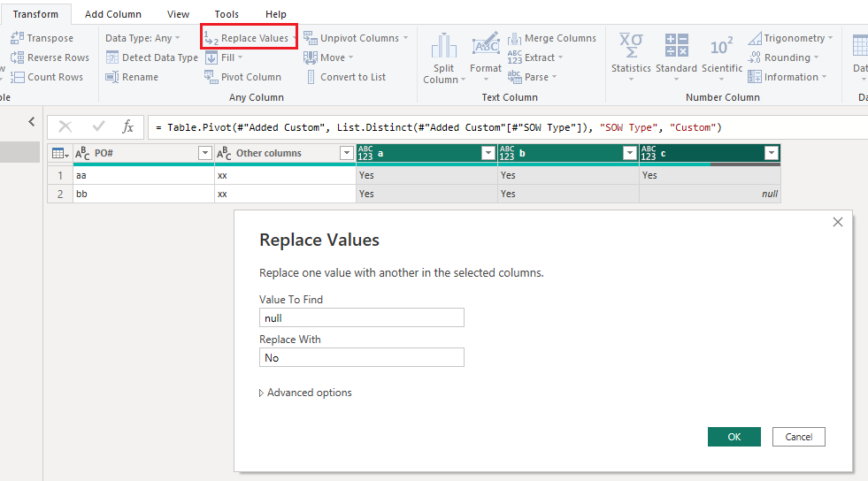Collapse the queries pane with chevron
Screen dimensions: 868x481
click(x=32, y=121)
